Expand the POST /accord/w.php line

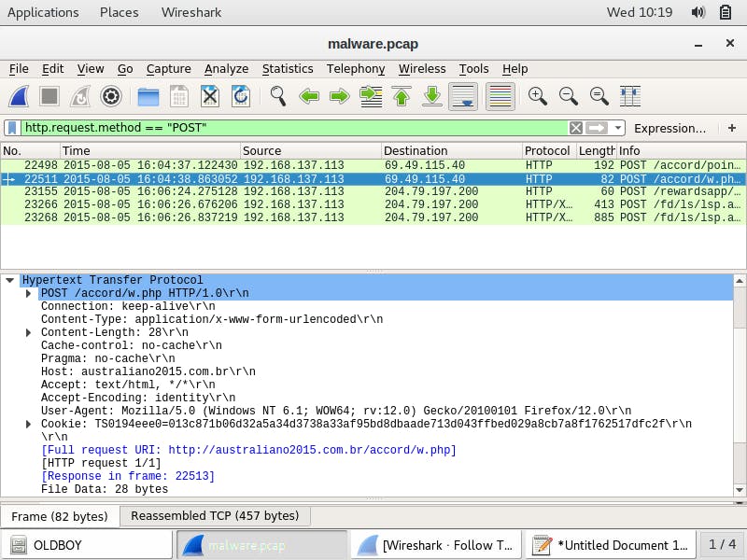pyautogui.click(x=28, y=293)
